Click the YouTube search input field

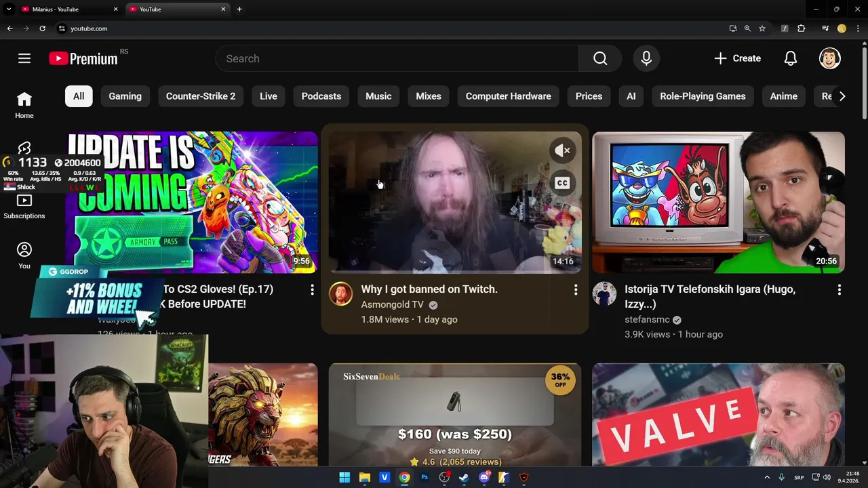click(397, 58)
